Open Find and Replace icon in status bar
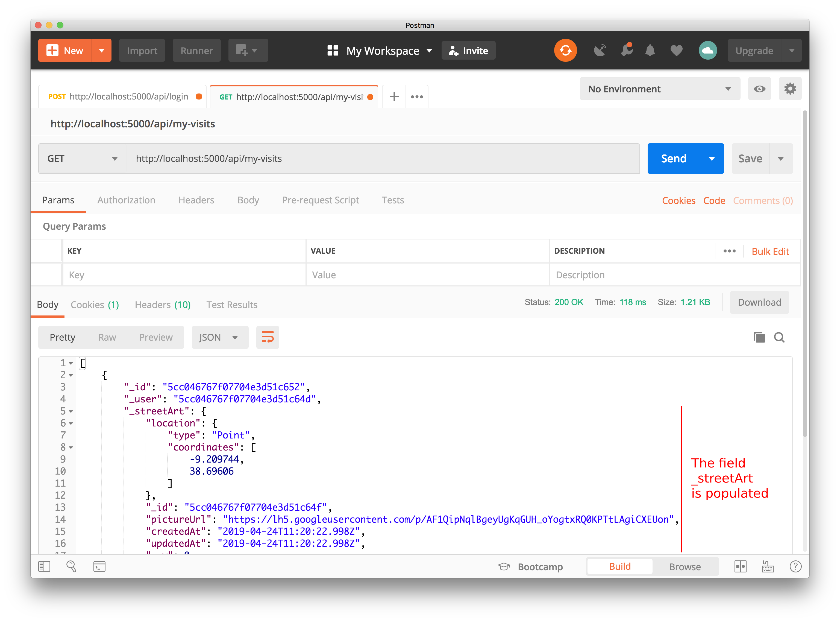This screenshot has width=840, height=620. click(x=71, y=567)
